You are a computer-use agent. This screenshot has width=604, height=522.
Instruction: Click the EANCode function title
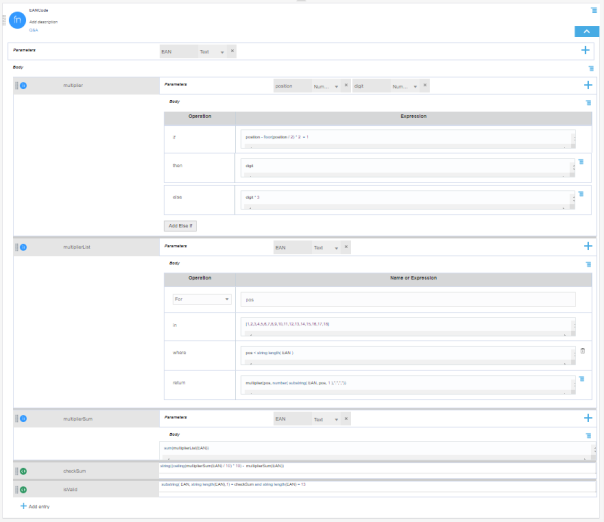(39, 10)
